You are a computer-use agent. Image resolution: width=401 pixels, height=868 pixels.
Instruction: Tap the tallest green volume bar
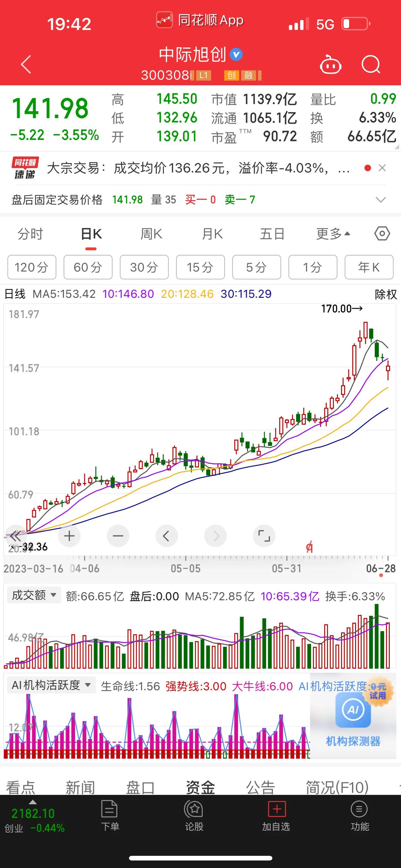377,636
